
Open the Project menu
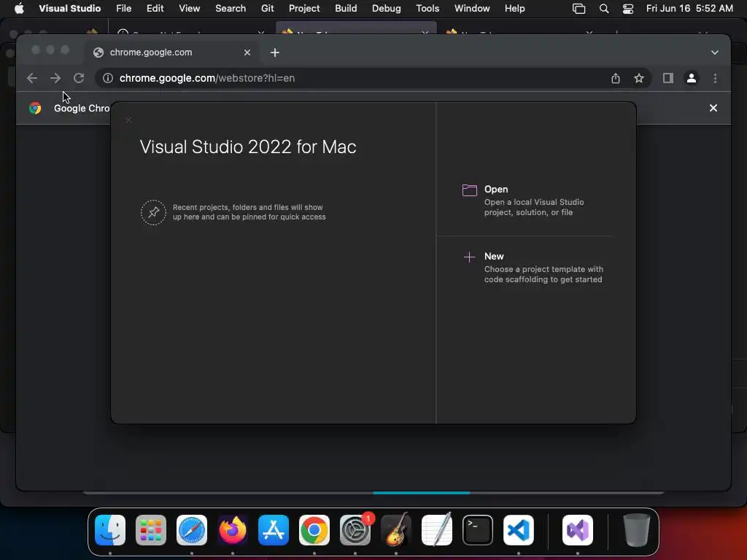pos(304,9)
